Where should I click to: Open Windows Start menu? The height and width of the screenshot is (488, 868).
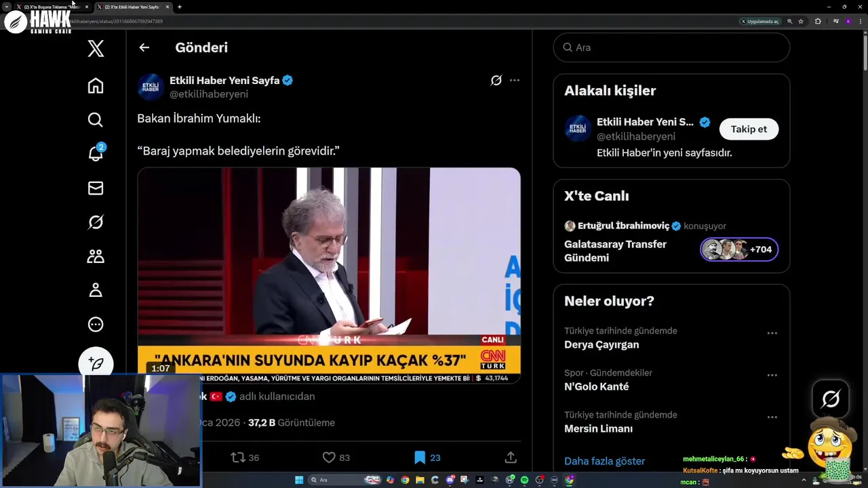(299, 480)
